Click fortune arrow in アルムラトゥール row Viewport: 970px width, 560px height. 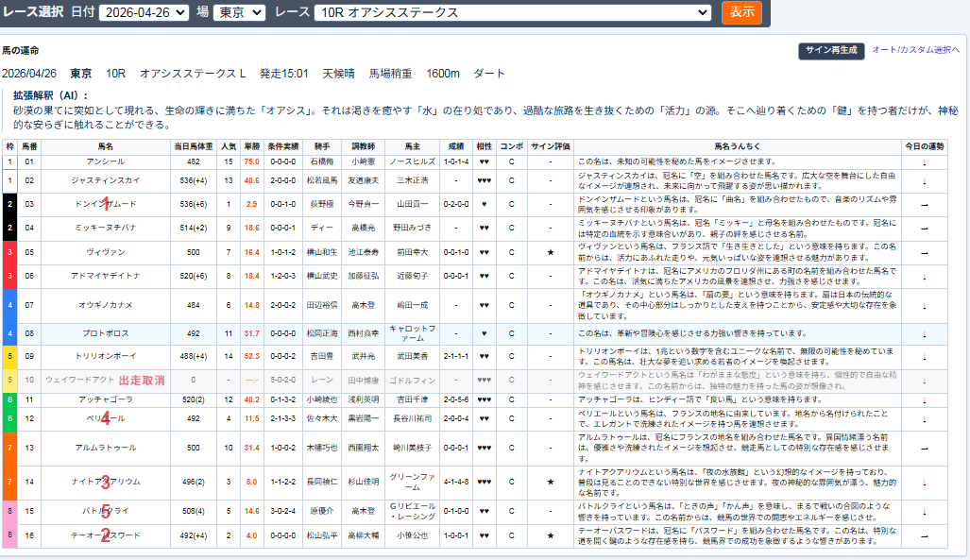(925, 448)
